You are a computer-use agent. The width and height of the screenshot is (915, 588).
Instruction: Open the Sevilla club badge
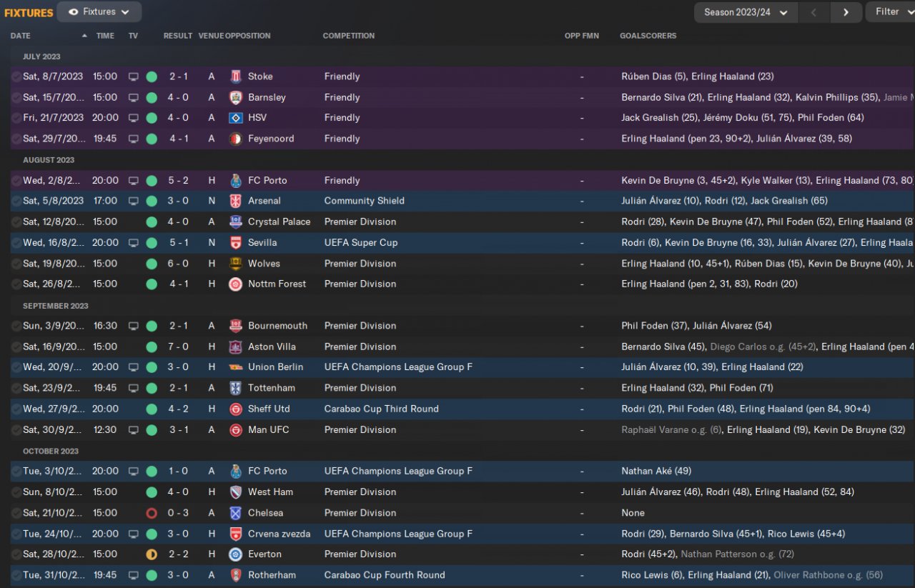236,243
